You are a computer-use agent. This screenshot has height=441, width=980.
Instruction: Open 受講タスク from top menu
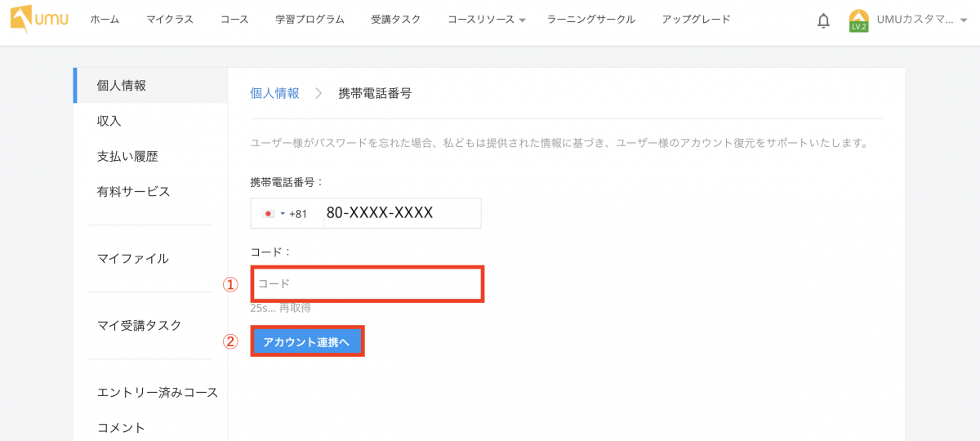tap(396, 20)
